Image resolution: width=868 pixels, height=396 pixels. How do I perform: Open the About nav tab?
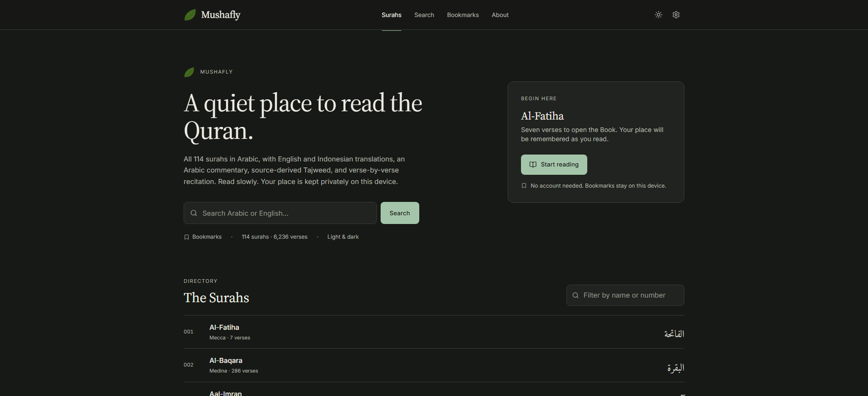[x=500, y=15]
